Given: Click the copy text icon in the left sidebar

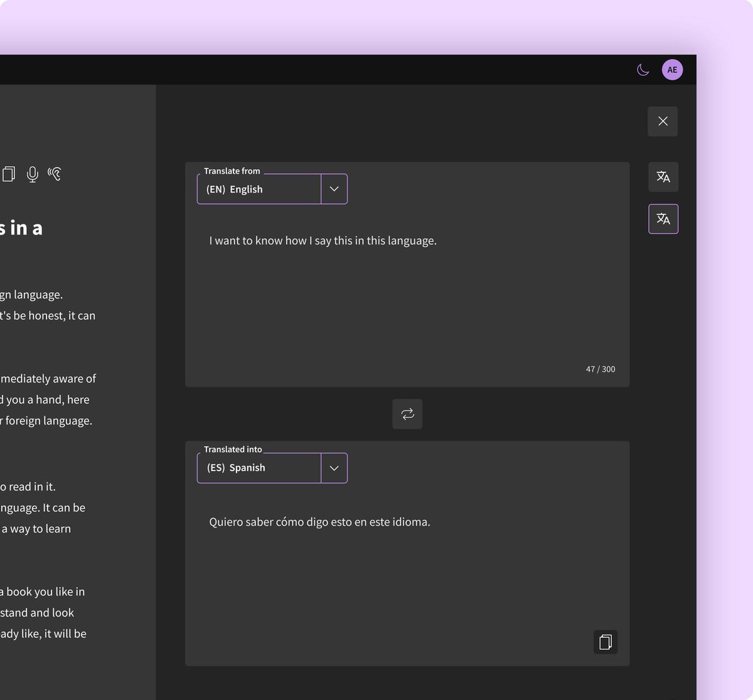Looking at the screenshot, I should 9,174.
